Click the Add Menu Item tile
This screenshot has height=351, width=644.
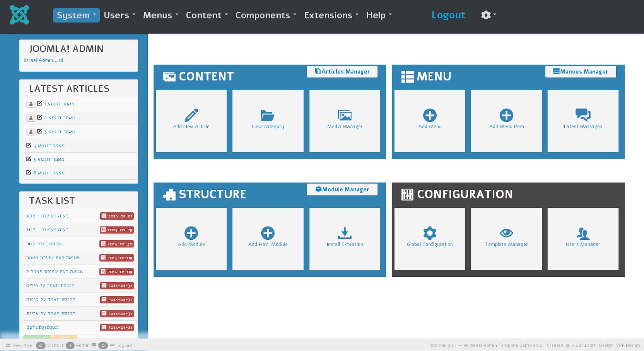pos(506,121)
